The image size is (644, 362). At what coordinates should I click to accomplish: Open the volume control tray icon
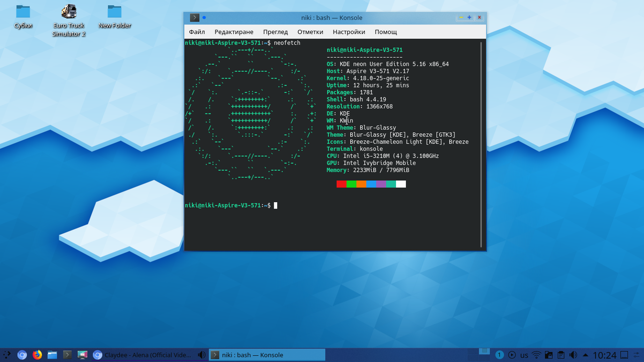coord(573,355)
